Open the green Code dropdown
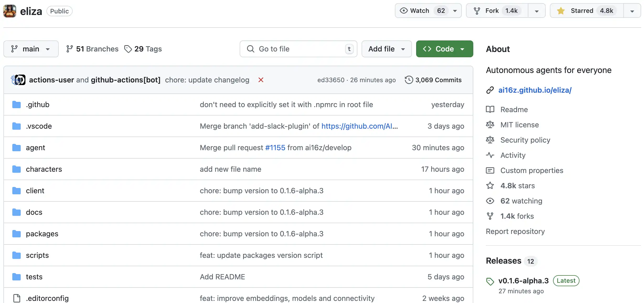Image resolution: width=644 pixels, height=303 pixels. tap(444, 49)
